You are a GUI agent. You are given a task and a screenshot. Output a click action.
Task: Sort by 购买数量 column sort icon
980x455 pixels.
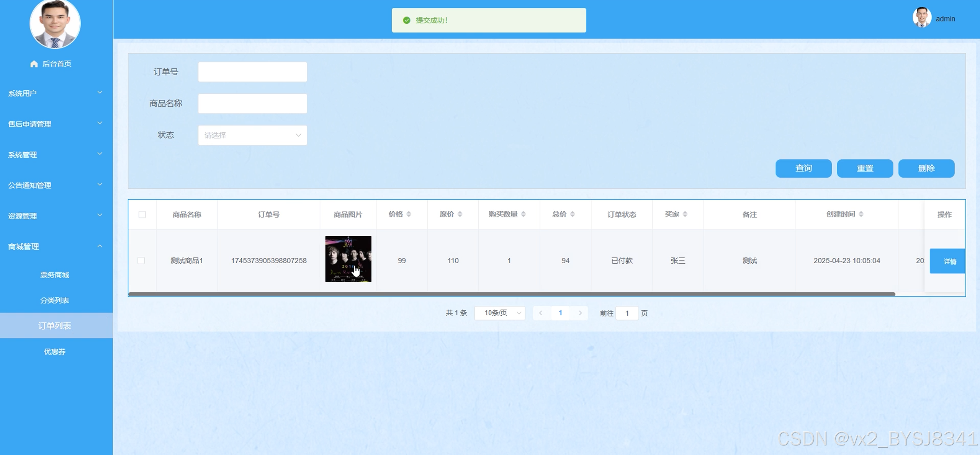click(523, 214)
